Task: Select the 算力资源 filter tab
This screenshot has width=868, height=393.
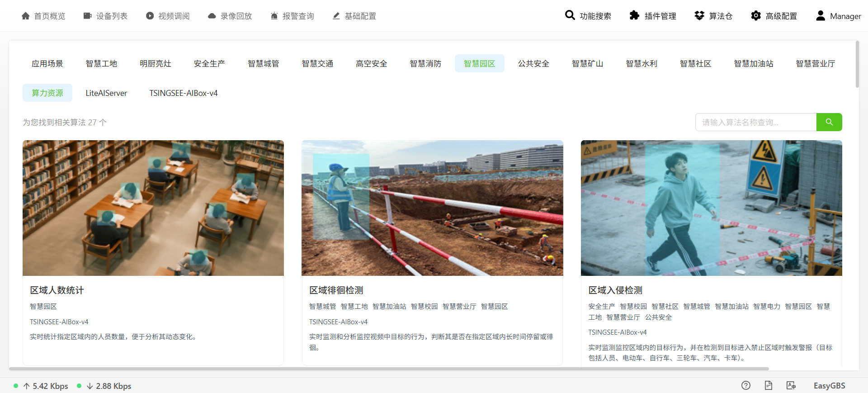Action: pyautogui.click(x=47, y=93)
